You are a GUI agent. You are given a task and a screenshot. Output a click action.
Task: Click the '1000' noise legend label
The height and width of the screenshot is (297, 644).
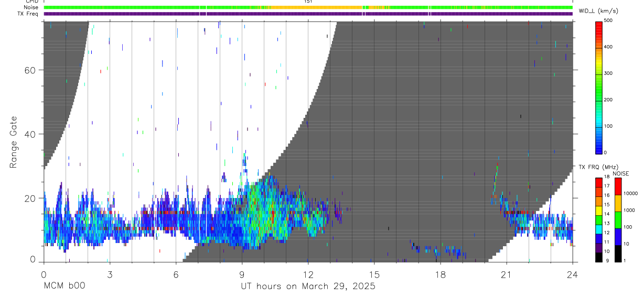[629, 210]
